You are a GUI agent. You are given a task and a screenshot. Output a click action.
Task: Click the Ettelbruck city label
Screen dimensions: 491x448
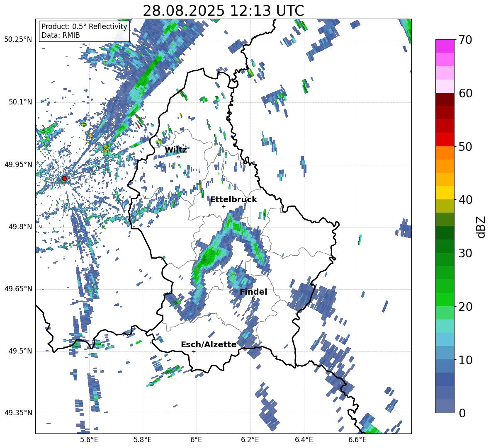tap(233, 200)
